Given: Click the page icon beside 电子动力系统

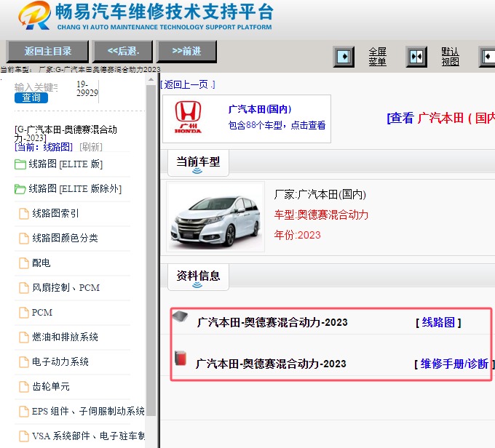Looking at the screenshot, I should (24, 361).
